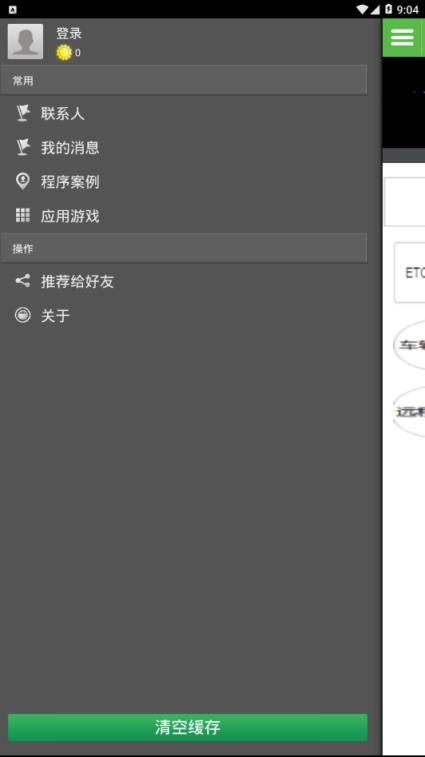Tap the coin balance 0
This screenshot has height=757, width=425.
point(78,53)
